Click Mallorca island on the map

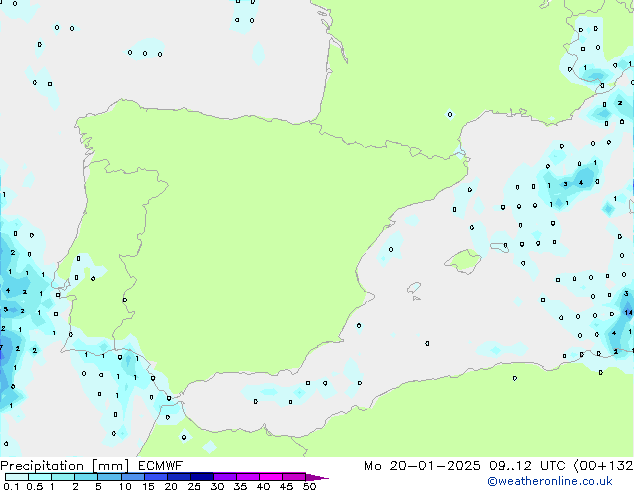coord(463,261)
